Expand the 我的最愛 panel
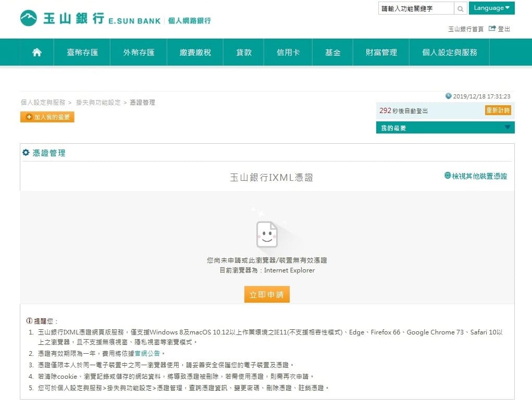Screen dimensions: 532x410 point(445,128)
